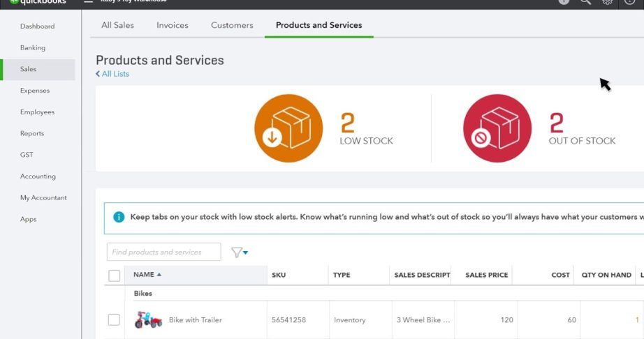Tick the select-all checkbox in table header

pos(114,276)
